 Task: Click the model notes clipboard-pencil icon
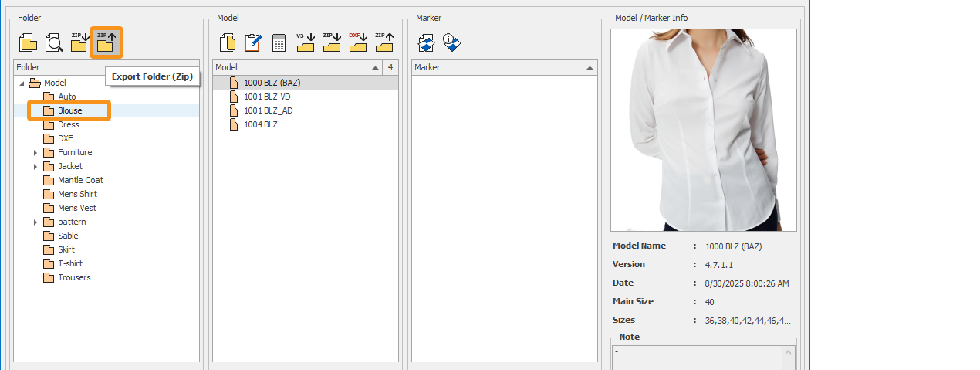click(252, 43)
